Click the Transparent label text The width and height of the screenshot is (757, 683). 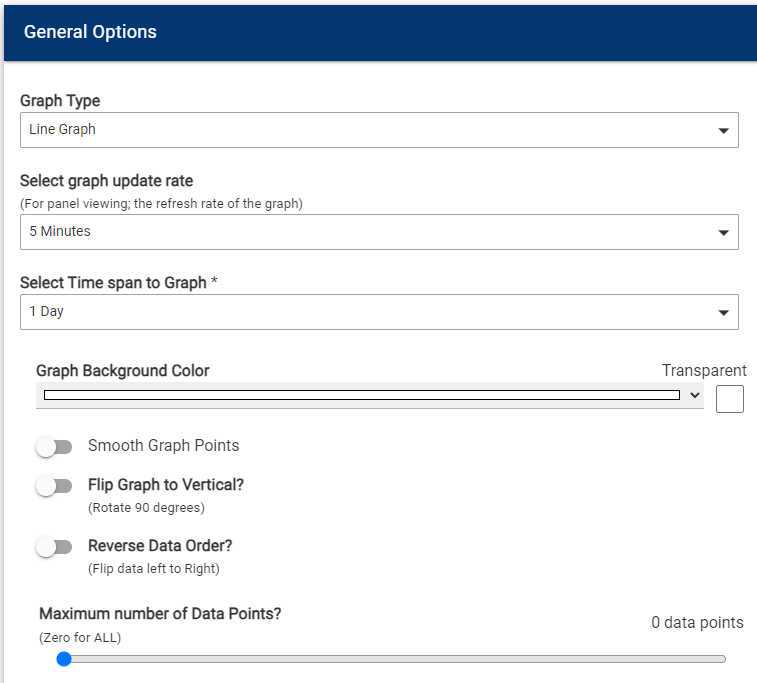[704, 370]
